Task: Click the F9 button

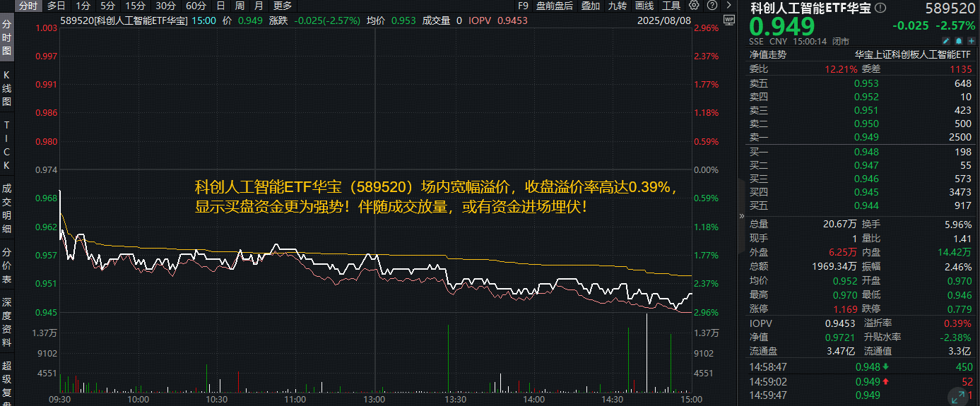Action: coord(523,5)
